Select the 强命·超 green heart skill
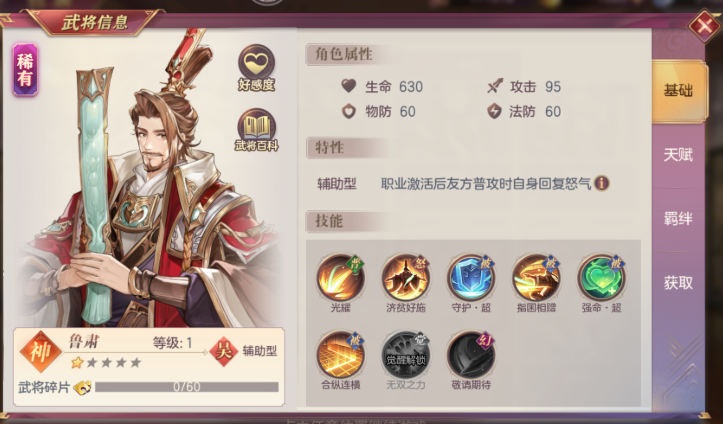The image size is (723, 424). 601,278
